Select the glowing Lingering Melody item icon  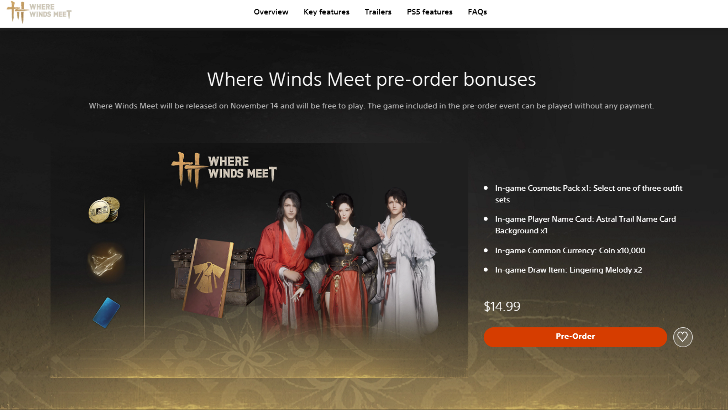click(105, 261)
